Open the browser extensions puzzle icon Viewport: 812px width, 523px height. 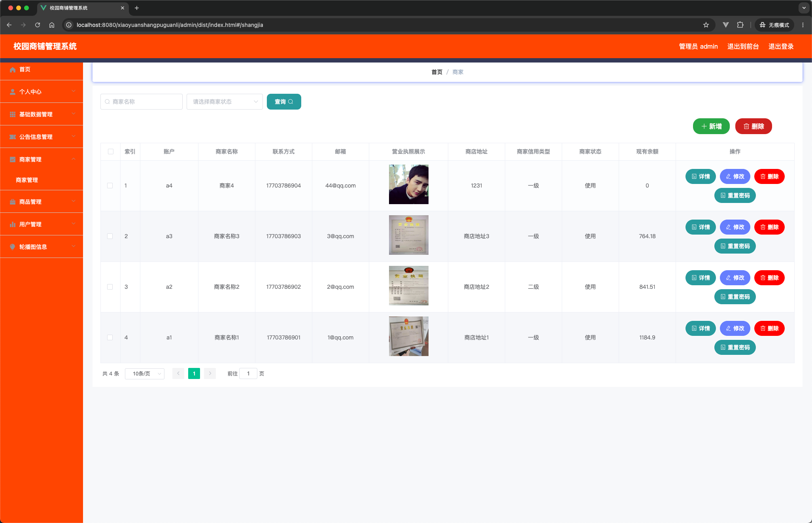tap(740, 25)
